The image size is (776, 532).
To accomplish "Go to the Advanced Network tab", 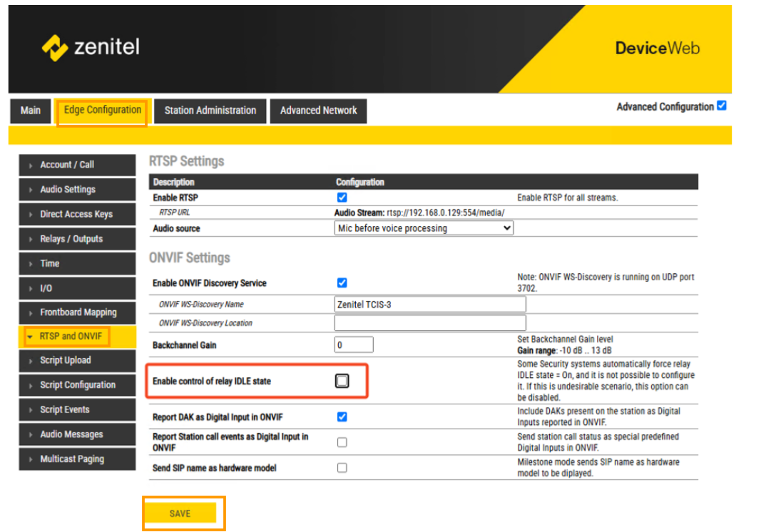I will [318, 111].
